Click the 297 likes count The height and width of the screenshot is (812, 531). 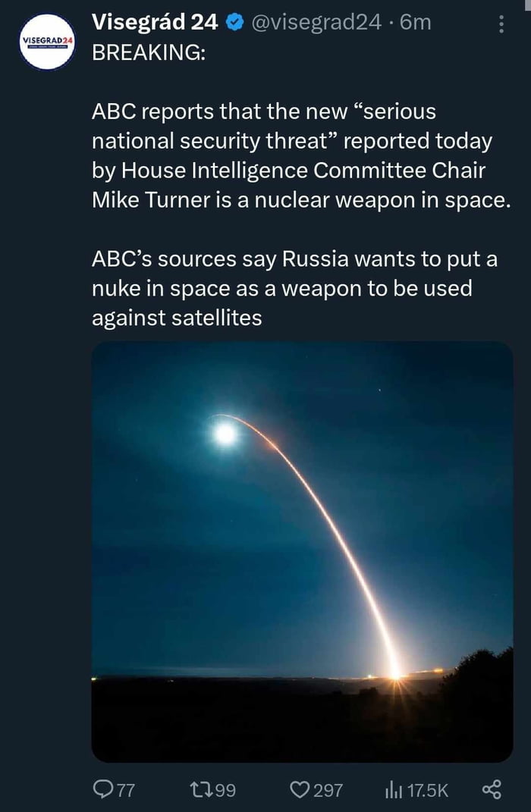pyautogui.click(x=328, y=791)
